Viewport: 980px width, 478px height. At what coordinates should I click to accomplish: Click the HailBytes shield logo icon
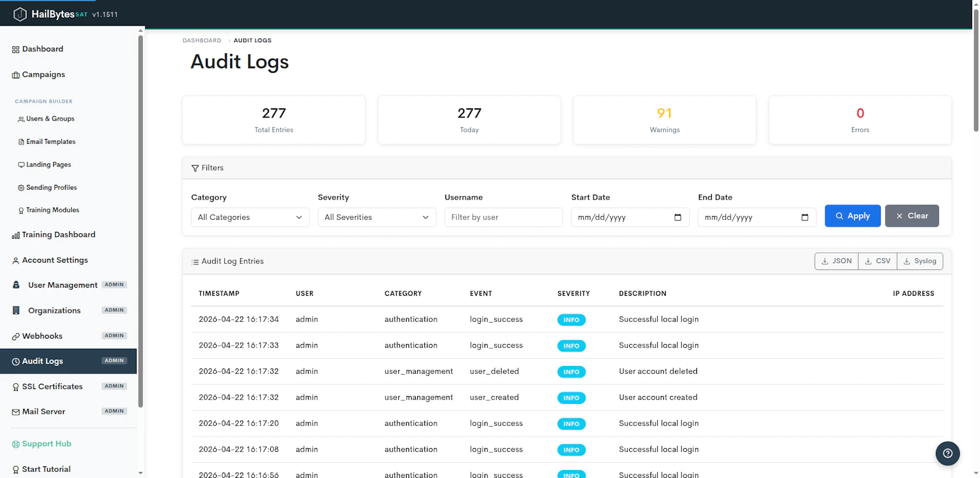[x=20, y=14]
